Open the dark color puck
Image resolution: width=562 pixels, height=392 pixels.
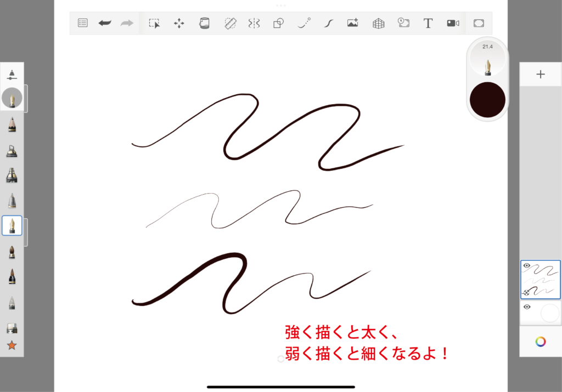[487, 100]
